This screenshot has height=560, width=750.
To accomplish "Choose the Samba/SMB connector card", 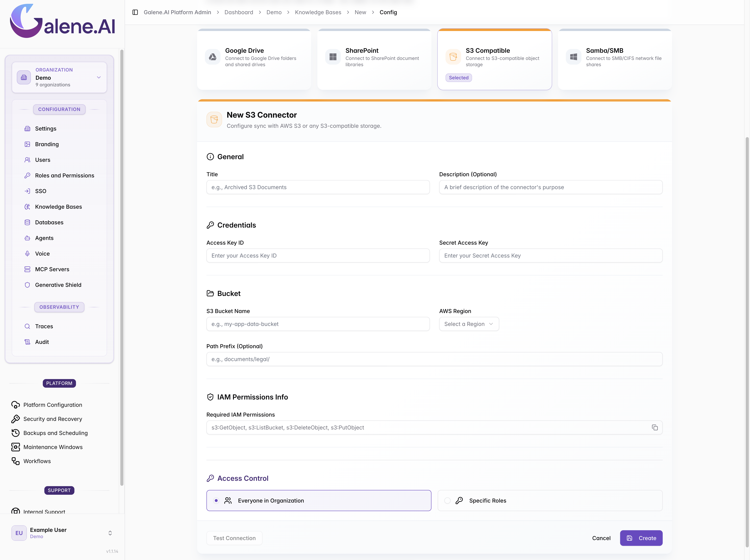I will tap(615, 59).
